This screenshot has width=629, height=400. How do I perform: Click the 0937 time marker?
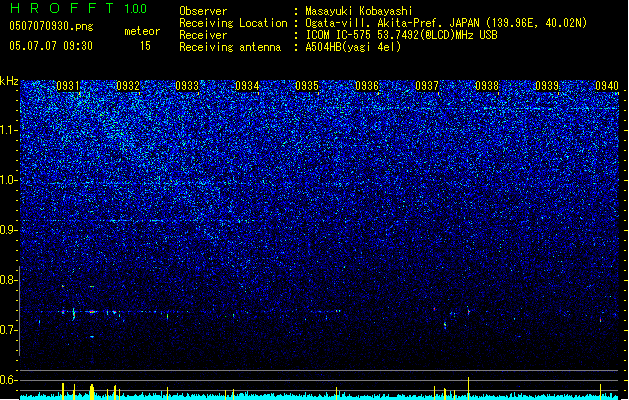(427, 86)
